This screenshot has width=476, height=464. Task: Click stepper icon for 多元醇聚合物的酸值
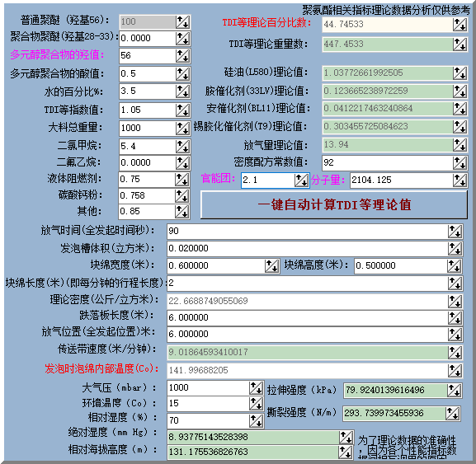coord(183,73)
